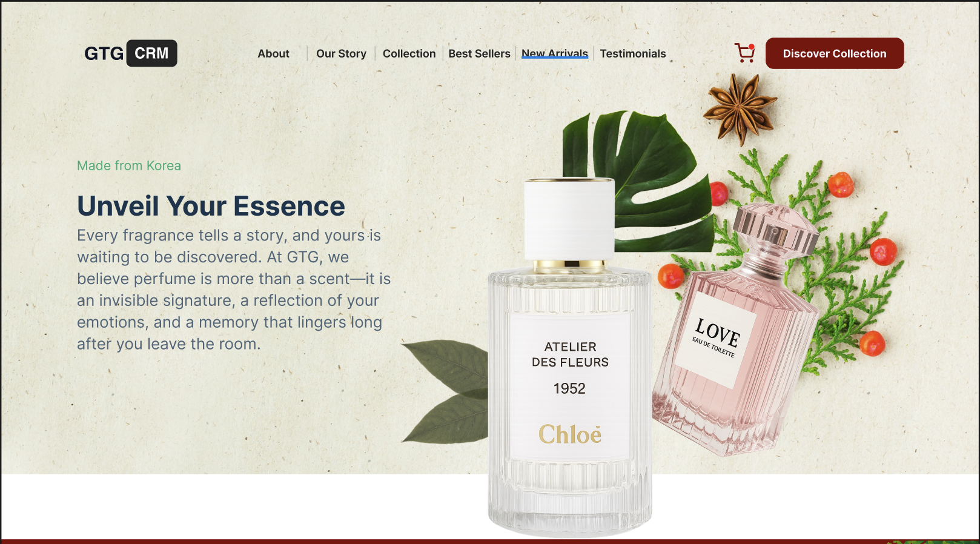Click the hero paragraph about fragrance stories
Viewport: 980px width, 544px height.
tap(234, 290)
